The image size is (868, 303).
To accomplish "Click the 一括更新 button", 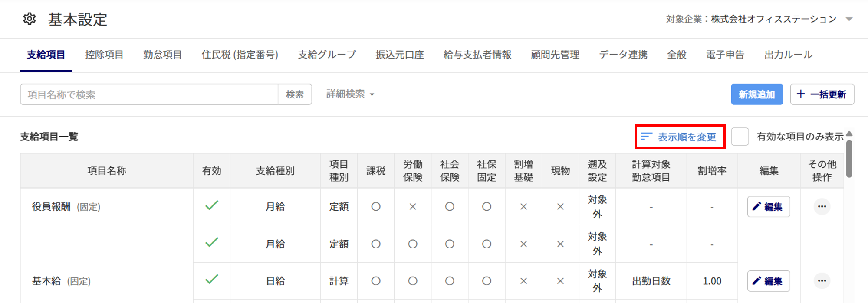I will click(x=822, y=94).
